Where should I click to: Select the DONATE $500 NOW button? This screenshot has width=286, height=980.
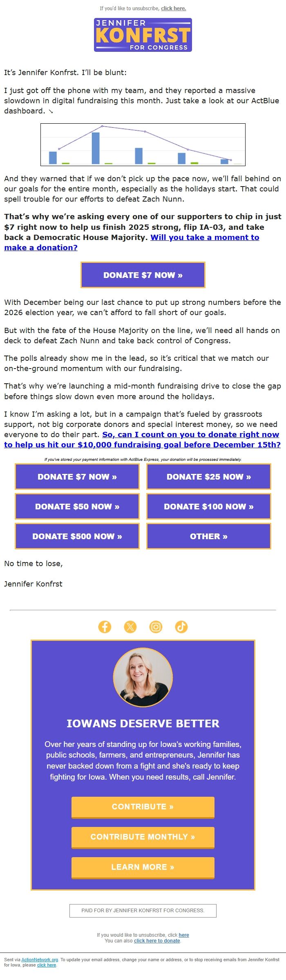click(77, 536)
